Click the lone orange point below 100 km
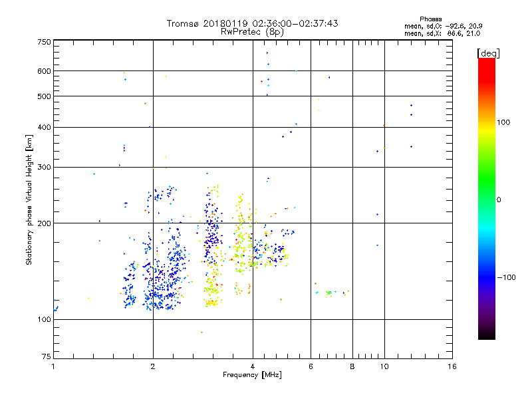 202,332
